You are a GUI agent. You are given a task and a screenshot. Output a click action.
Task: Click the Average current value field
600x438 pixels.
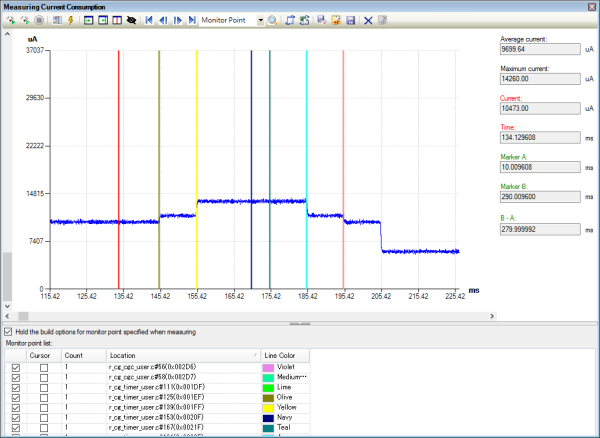[x=538, y=47]
